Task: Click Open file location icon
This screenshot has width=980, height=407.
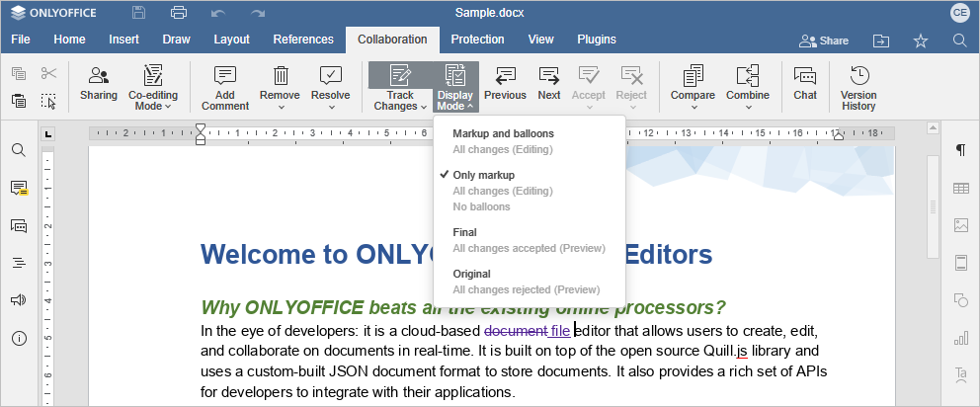Action: pos(881,41)
